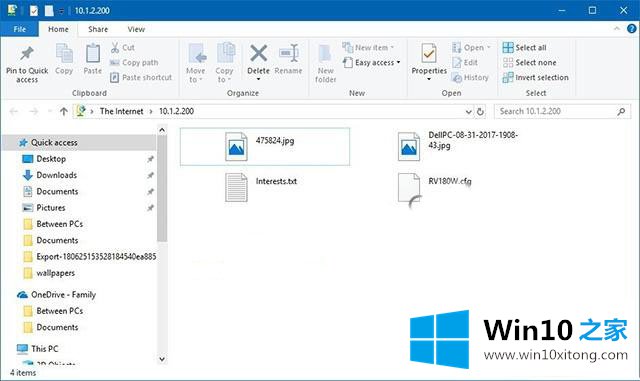Open the Easy access dropdown
The width and height of the screenshot is (640, 381).
pyautogui.click(x=372, y=63)
